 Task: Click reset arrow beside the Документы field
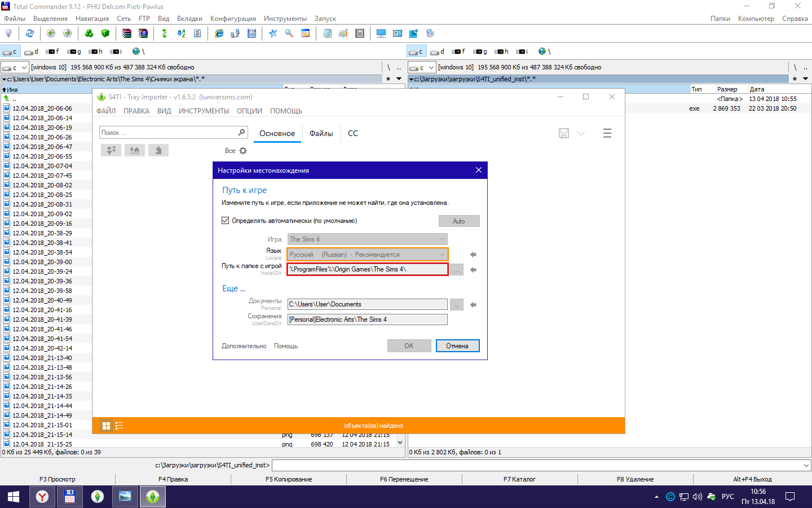[x=473, y=305]
